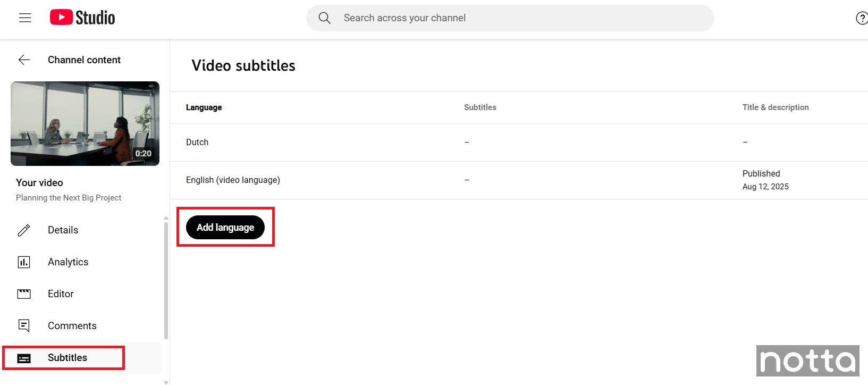Open the Analytics menu item

pos(68,262)
